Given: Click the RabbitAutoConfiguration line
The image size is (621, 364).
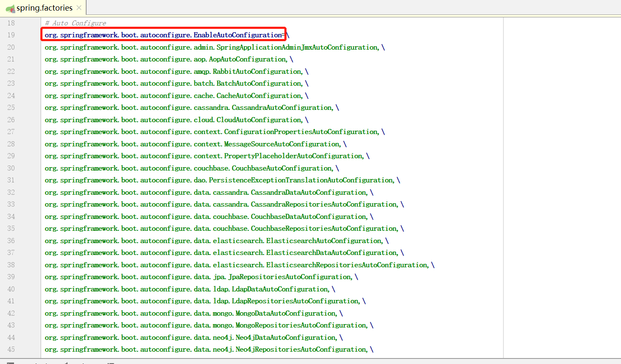Looking at the screenshot, I should [177, 71].
